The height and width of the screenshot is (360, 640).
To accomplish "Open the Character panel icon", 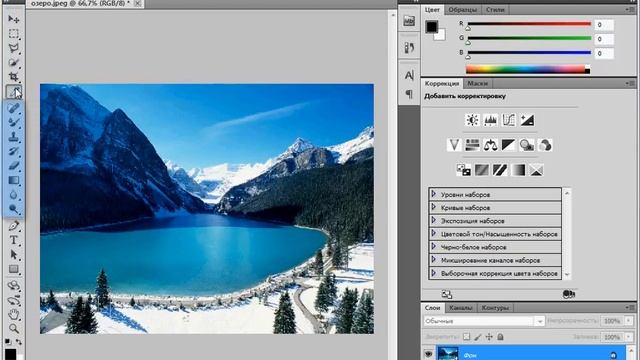I will click(x=409, y=75).
